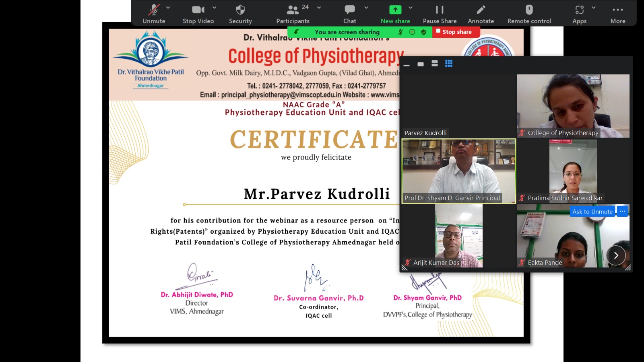Click the Dr. Abhijit Diwate, PhD signature name
644x362 pixels.
click(x=197, y=294)
